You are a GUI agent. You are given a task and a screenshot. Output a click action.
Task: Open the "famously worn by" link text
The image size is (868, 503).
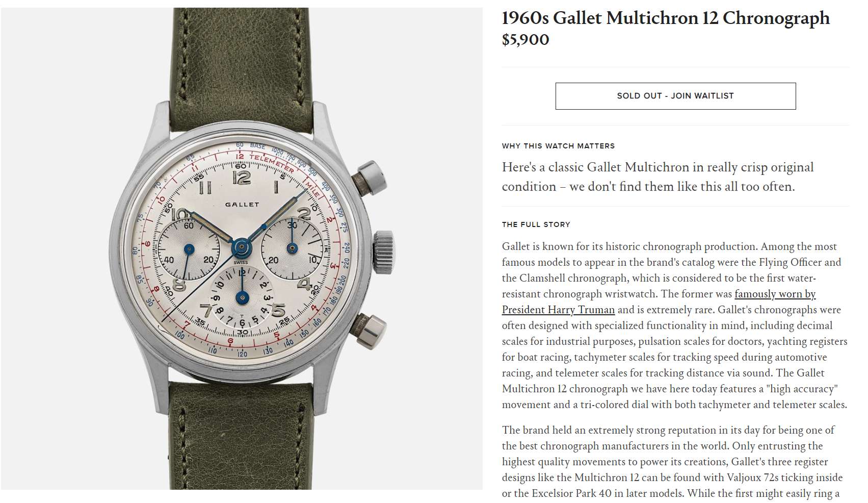point(775,294)
